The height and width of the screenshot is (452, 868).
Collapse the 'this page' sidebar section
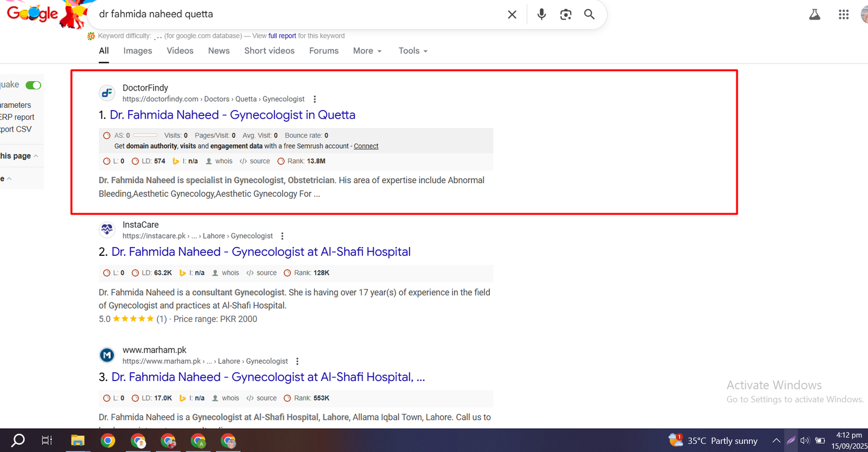click(x=20, y=156)
